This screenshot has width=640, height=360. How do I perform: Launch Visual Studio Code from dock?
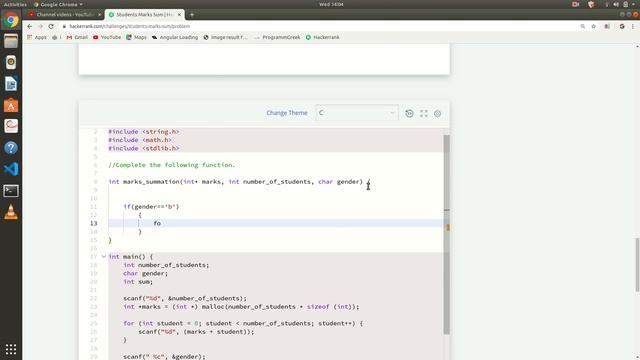[x=11, y=169]
